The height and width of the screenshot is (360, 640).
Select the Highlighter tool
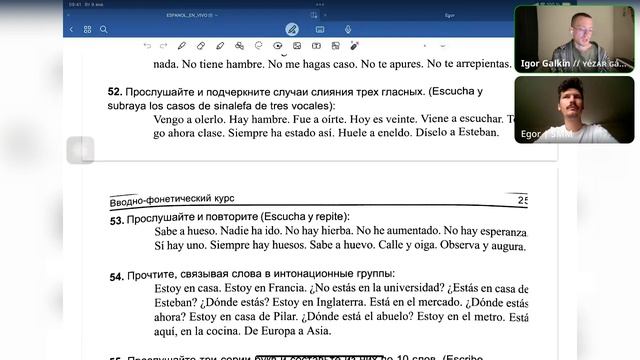pyautogui.click(x=220, y=46)
